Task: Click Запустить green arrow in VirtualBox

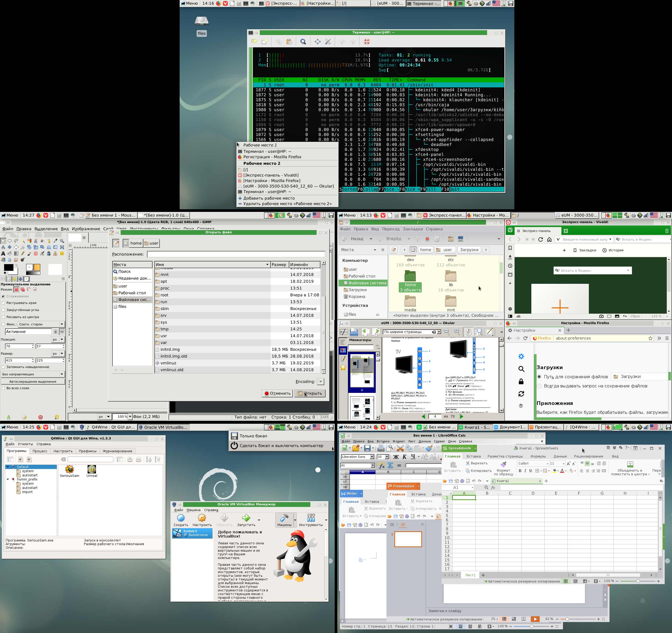Action: (246, 521)
